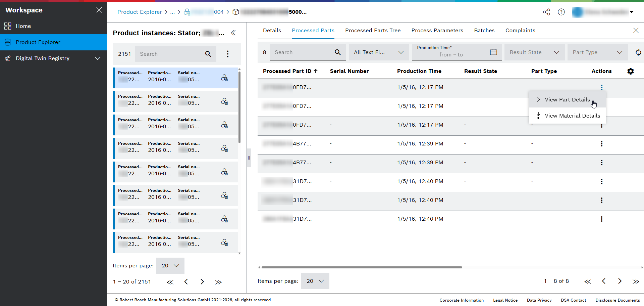The image size is (644, 306).
Task: Open product instances list options menu
Action: click(228, 54)
